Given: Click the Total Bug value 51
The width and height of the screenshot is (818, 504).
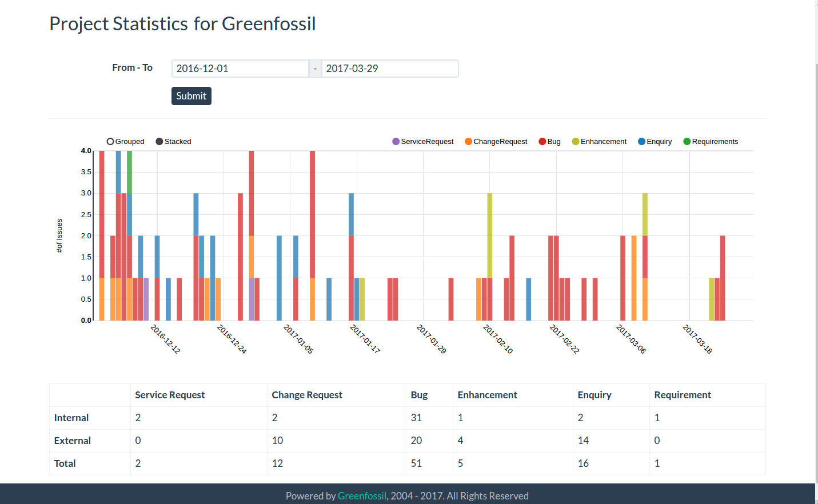Looking at the screenshot, I should tap(416, 463).
